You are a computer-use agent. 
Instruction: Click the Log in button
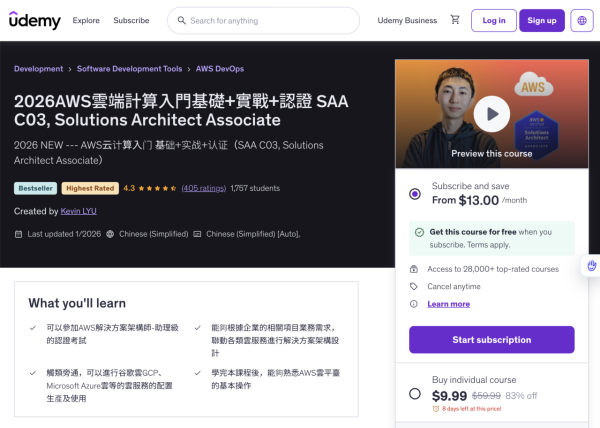tap(494, 20)
